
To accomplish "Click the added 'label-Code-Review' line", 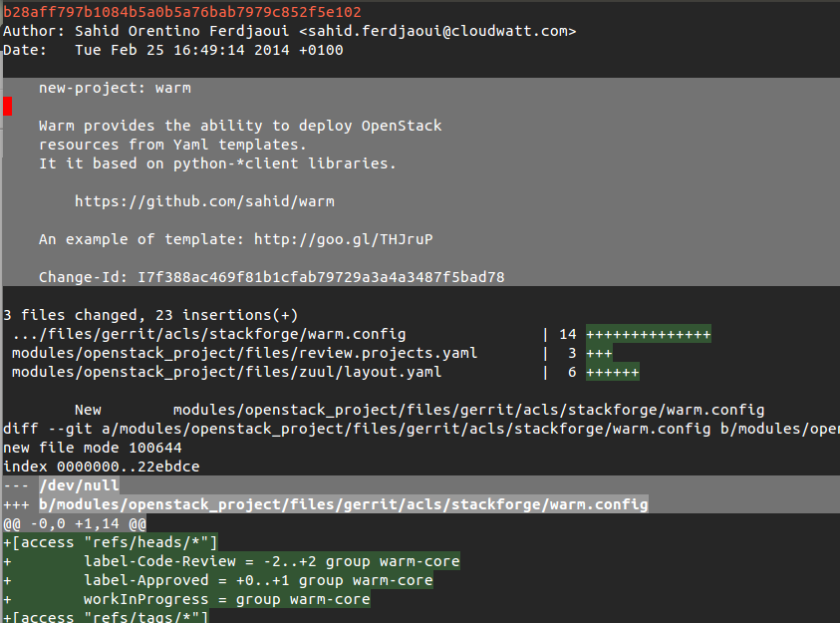I will tap(271, 561).
